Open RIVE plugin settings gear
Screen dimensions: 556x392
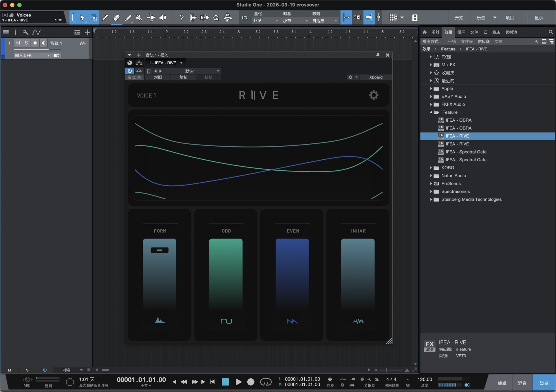tap(374, 95)
